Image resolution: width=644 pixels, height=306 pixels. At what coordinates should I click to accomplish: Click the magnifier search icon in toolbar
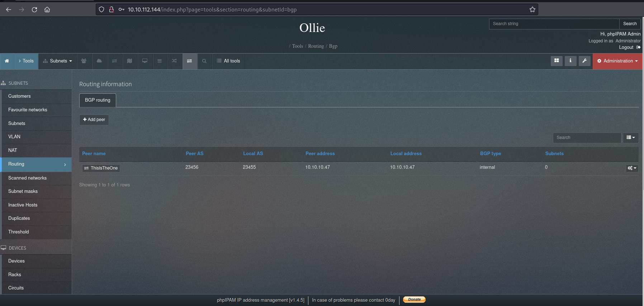point(204,61)
